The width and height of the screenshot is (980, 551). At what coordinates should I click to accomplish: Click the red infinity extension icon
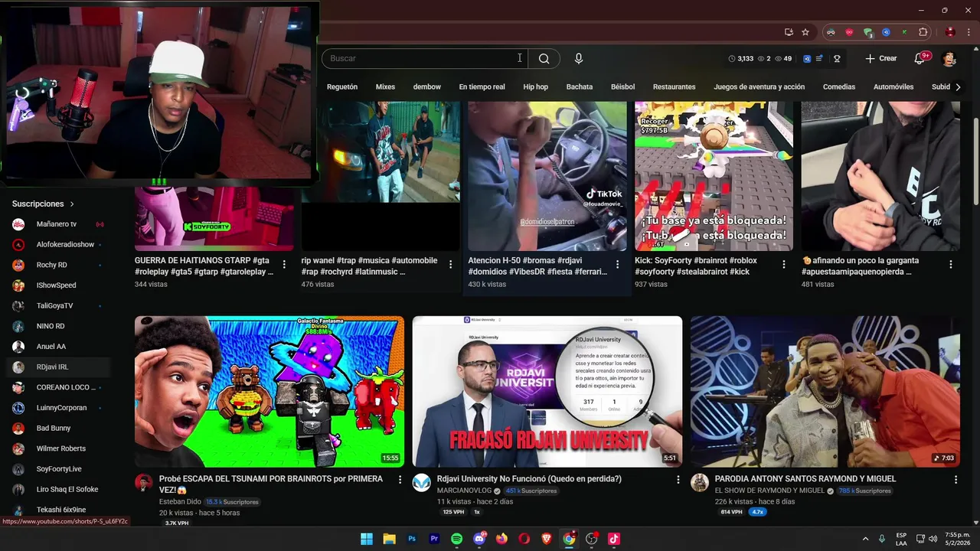[x=849, y=32]
